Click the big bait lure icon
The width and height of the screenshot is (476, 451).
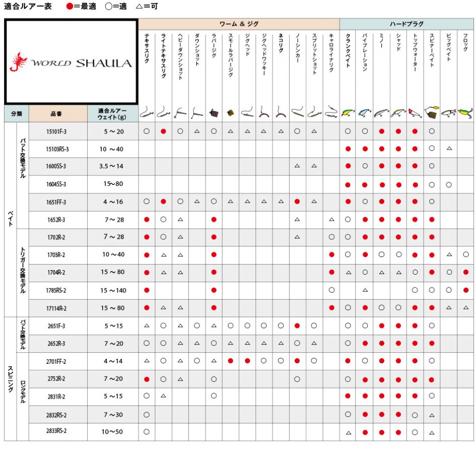(x=448, y=113)
